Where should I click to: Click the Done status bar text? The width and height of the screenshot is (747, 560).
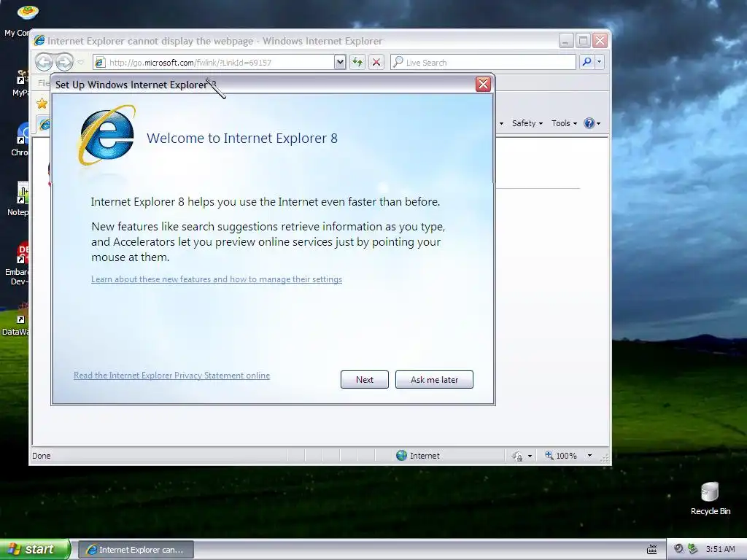tap(42, 456)
